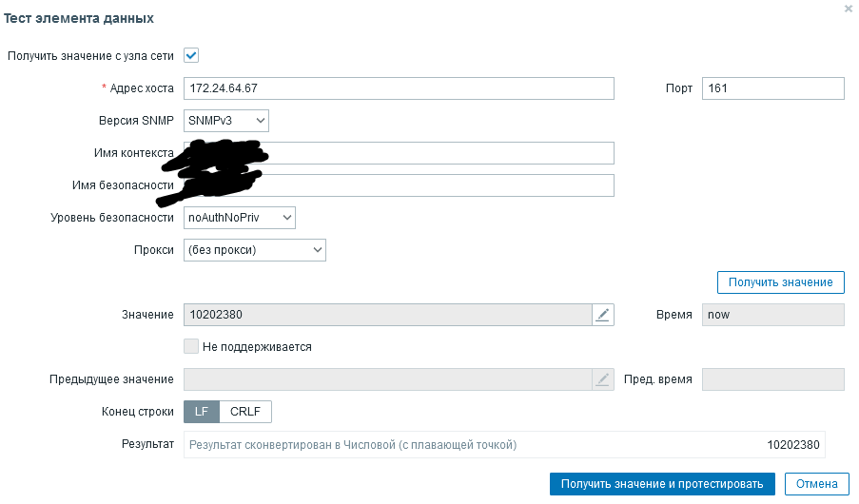Open the Прокси dropdown list
859x504 pixels.
click(255, 250)
